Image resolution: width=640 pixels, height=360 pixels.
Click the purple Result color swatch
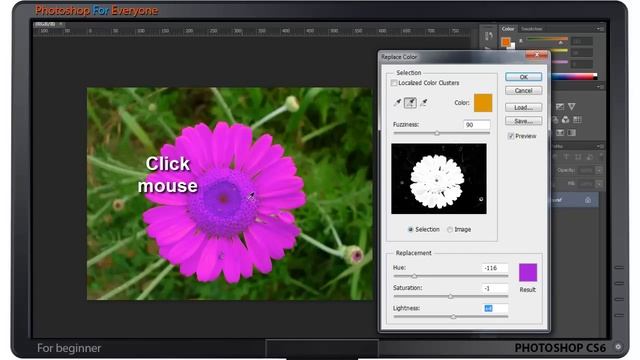[x=528, y=273]
